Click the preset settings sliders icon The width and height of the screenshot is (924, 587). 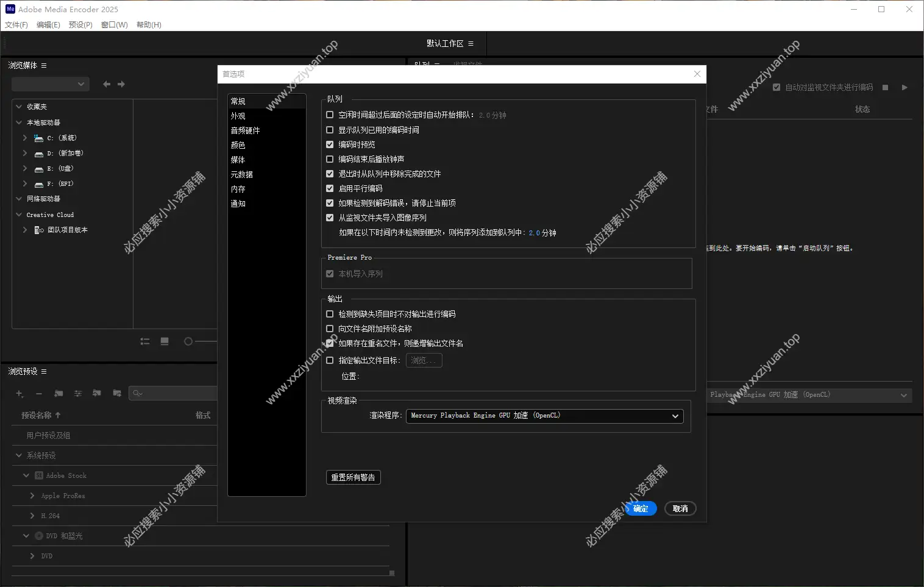pyautogui.click(x=78, y=394)
